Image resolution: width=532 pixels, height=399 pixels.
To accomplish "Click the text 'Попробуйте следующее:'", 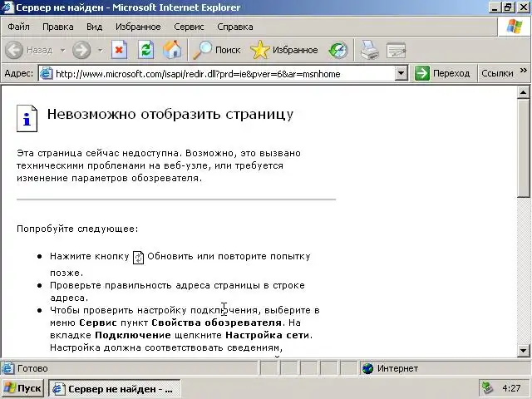I will 77,229.
